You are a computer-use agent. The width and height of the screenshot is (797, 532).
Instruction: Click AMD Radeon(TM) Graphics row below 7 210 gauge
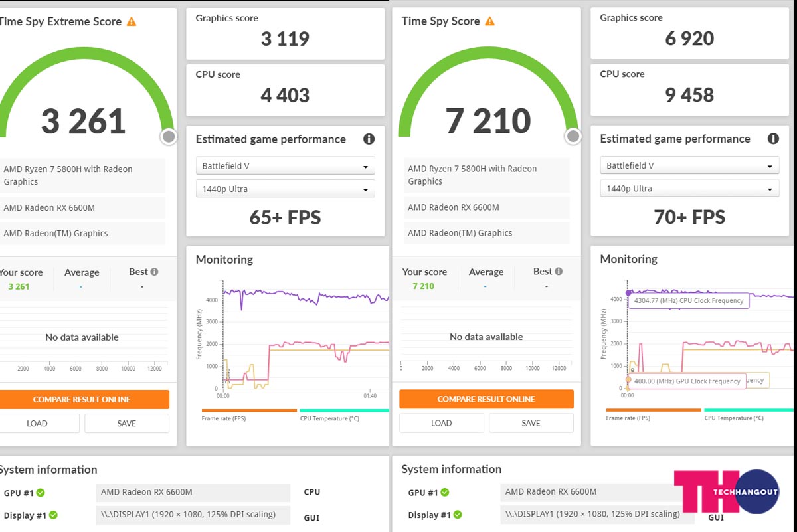486,233
